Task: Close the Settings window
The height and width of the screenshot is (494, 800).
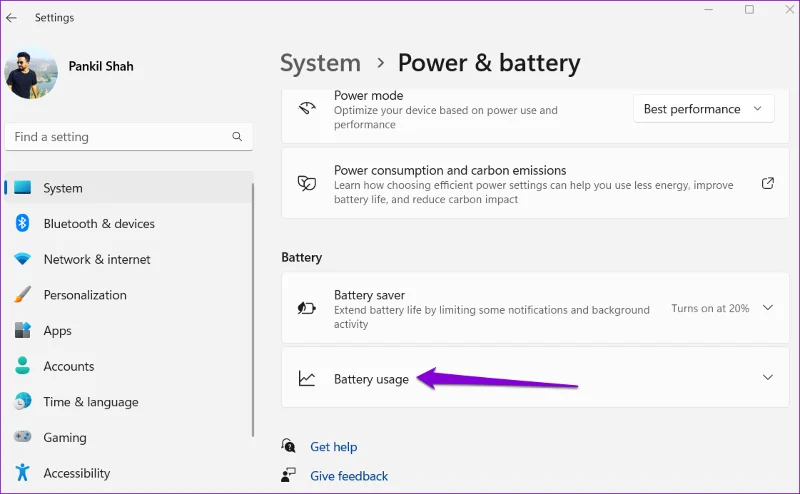Action: click(789, 10)
